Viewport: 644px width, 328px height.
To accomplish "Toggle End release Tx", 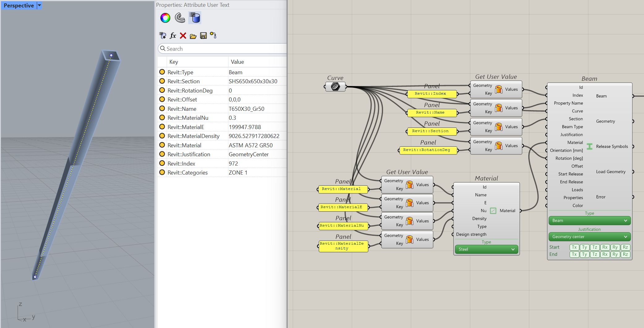I will (574, 254).
